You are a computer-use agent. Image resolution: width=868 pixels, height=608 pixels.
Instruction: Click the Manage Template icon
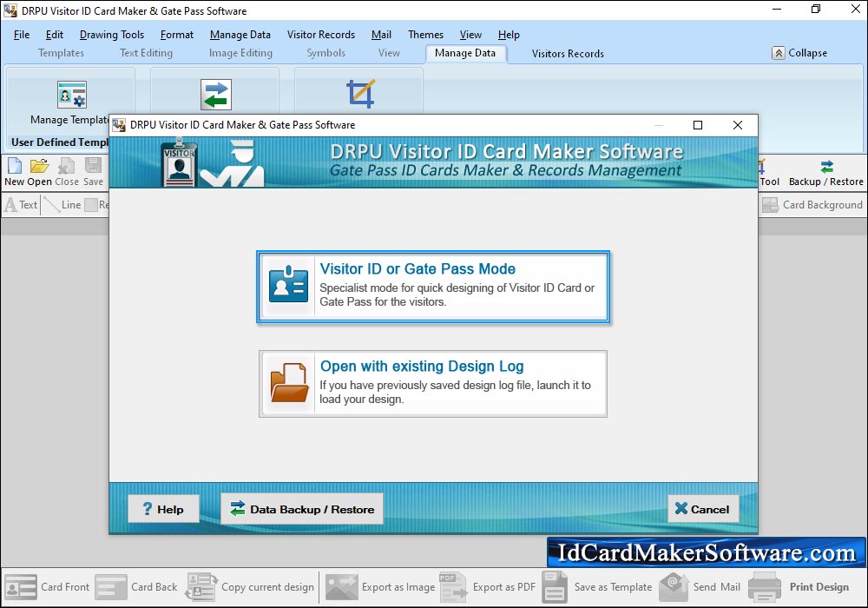click(72, 95)
